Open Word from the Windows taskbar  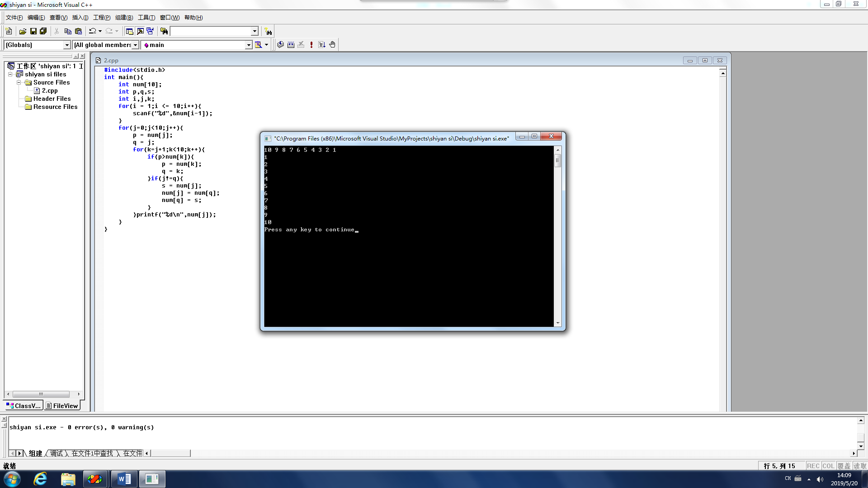124,479
